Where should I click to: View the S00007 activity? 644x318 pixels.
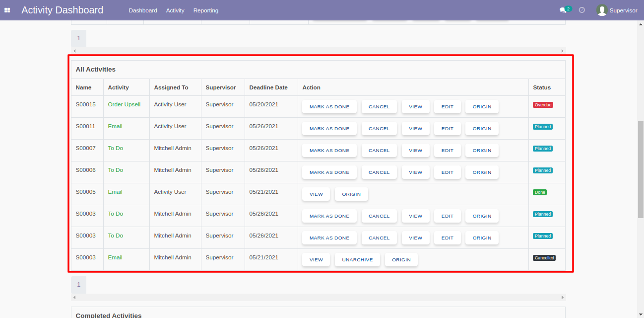click(x=416, y=151)
